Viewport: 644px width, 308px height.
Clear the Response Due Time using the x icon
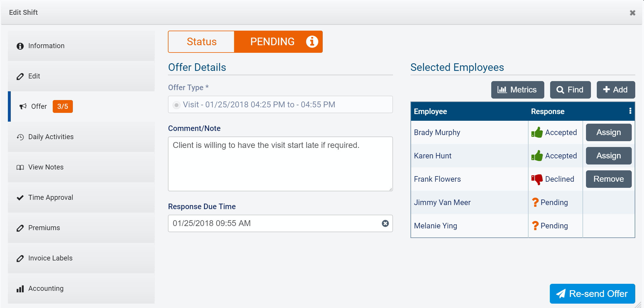tap(385, 223)
